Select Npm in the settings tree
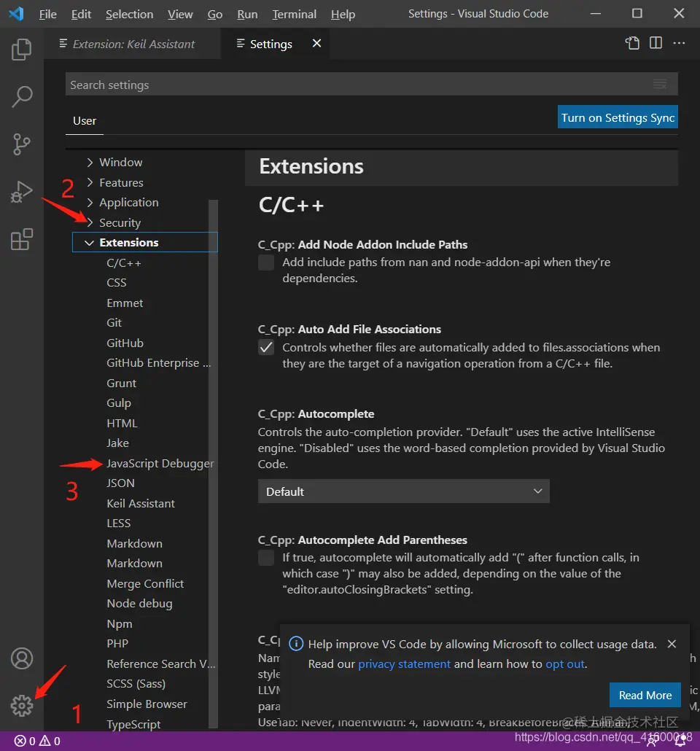 click(x=120, y=623)
